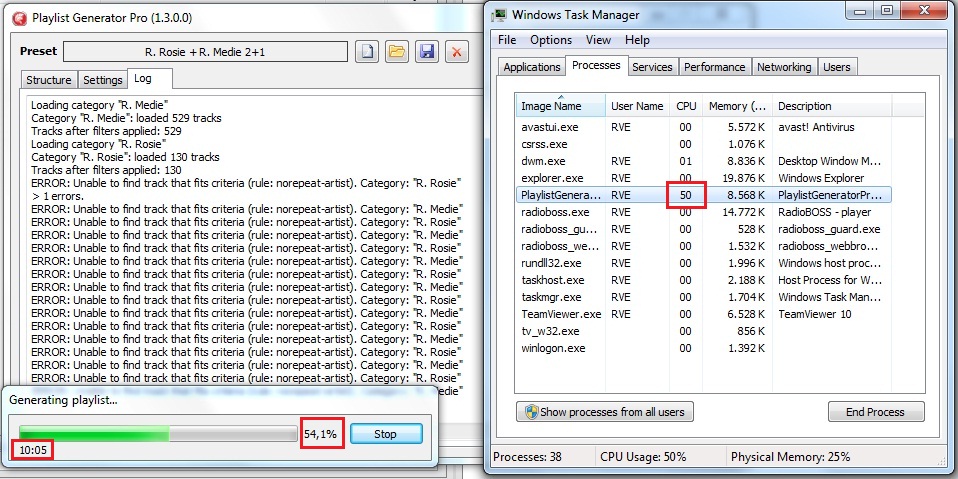Open the Options menu in Task Manager
Screen dimensions: 958x479
[x=551, y=40]
